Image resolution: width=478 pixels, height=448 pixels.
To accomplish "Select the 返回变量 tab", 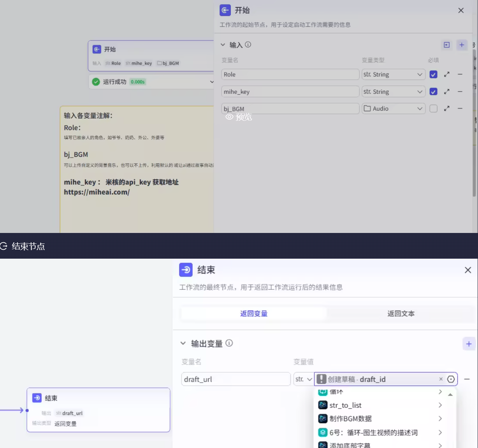I will click(x=253, y=314).
